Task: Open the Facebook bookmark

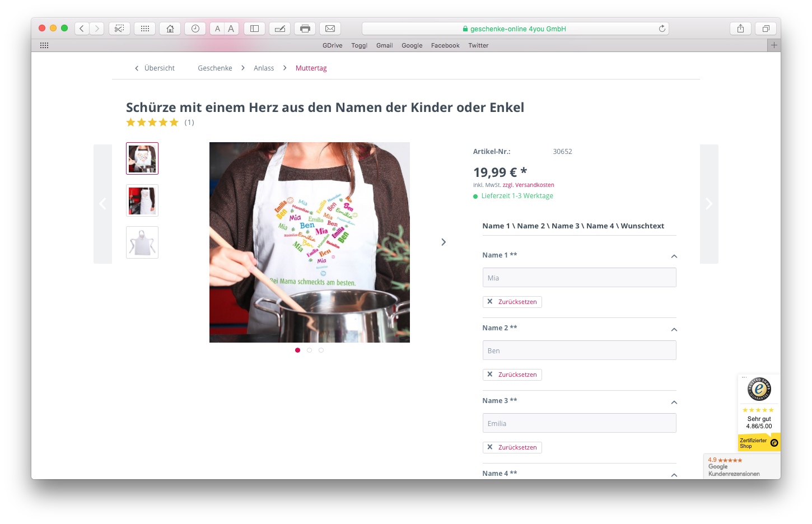Action: coord(445,46)
